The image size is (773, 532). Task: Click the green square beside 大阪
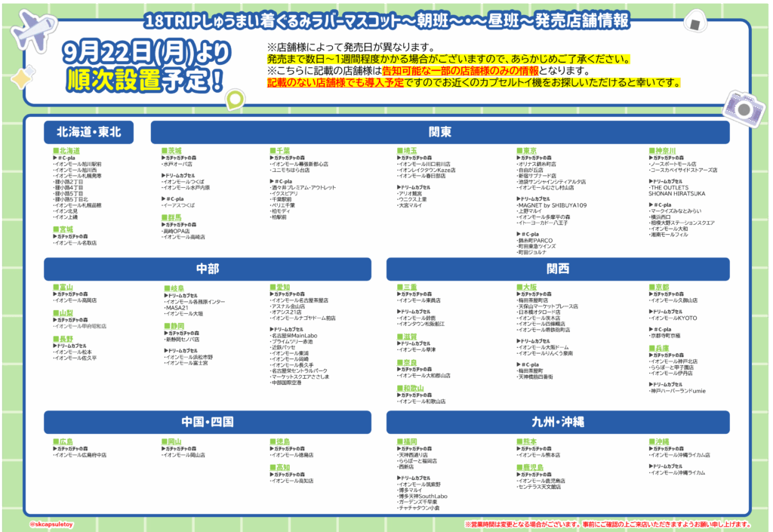coord(519,288)
